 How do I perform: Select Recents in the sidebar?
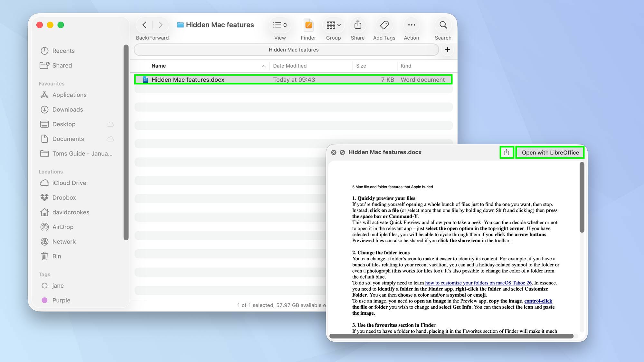63,51
